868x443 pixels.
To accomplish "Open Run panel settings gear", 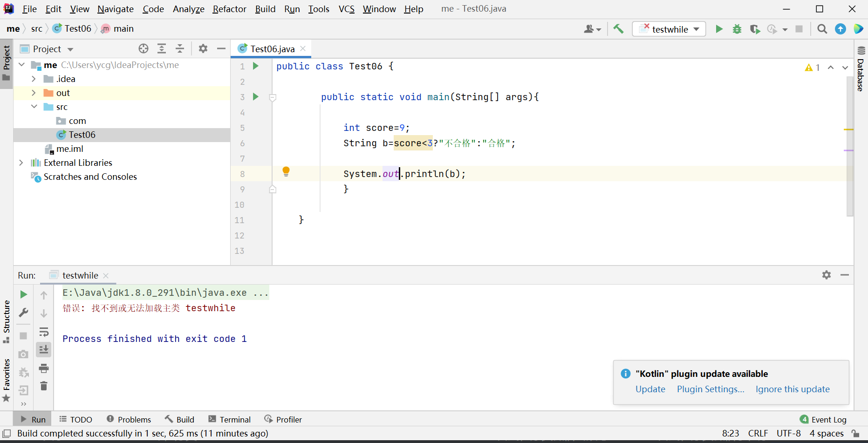I will coord(827,275).
